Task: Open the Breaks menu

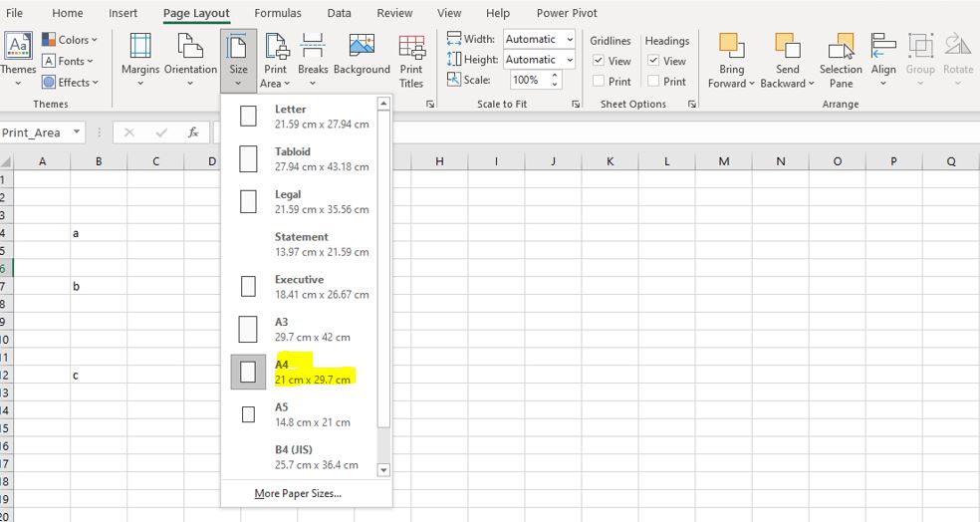Action: (x=313, y=60)
